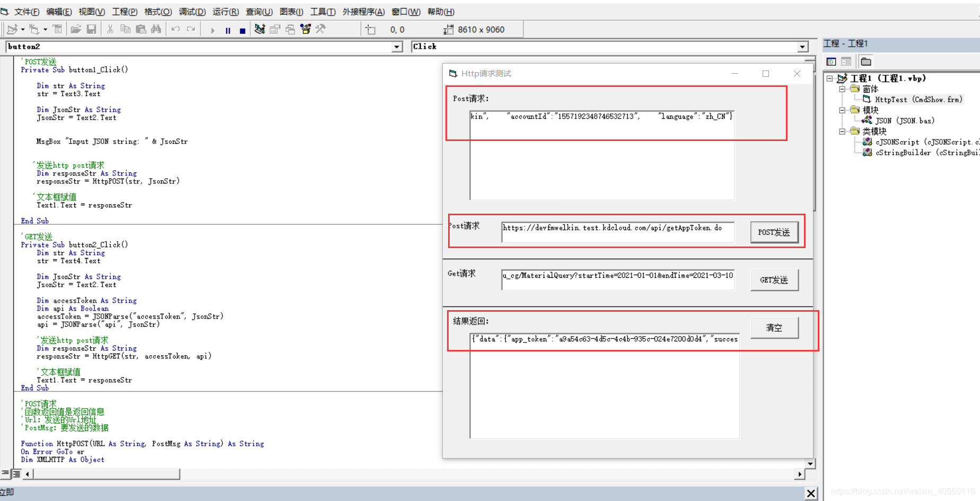
Task: Click the code window horizontal scrollbar thumb
Action: click(107, 474)
